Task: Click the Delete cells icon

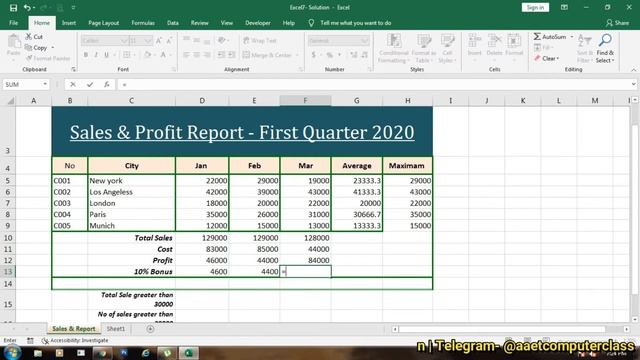Action: coord(494,41)
